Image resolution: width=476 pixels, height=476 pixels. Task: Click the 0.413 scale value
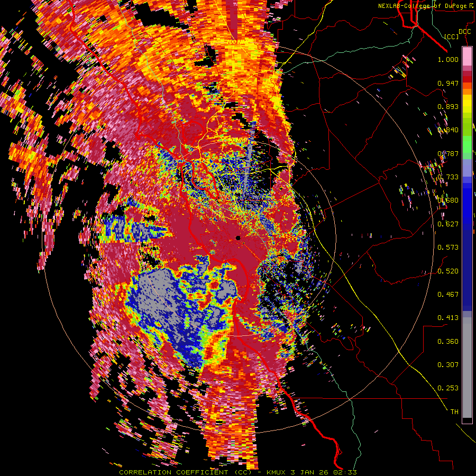(x=448, y=318)
